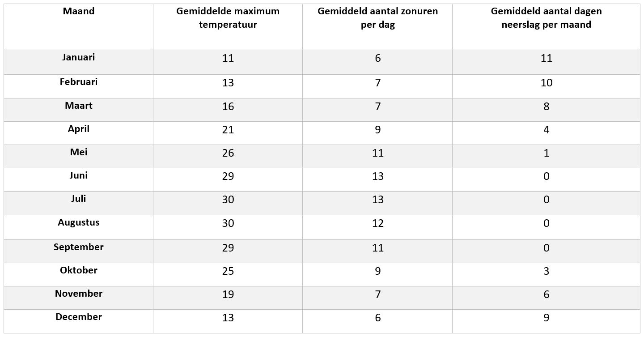The height and width of the screenshot is (337, 644).
Task: Select Februari's sun hours value 7
Action: point(377,83)
